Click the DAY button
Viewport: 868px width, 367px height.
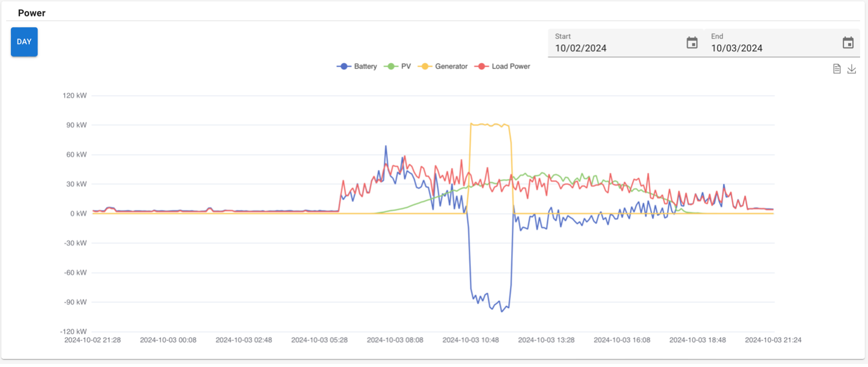(24, 42)
